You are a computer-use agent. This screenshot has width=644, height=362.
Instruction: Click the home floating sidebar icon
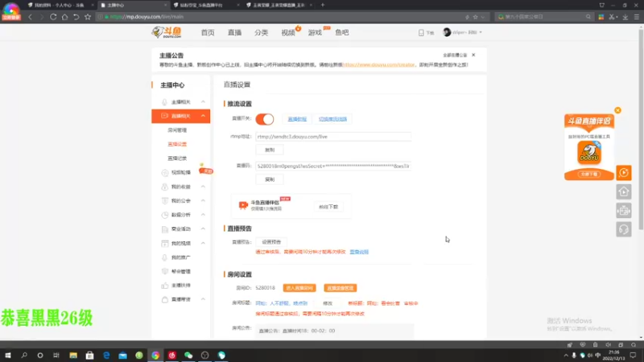coord(623,191)
